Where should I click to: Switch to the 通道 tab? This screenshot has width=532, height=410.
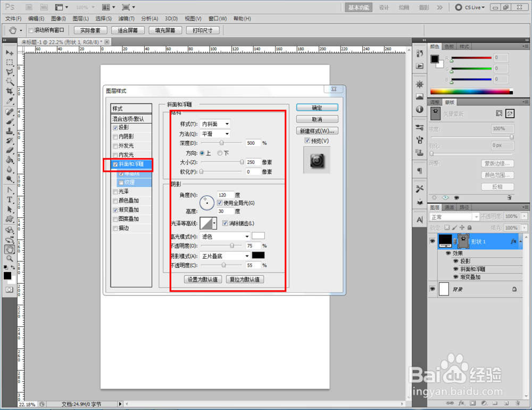pyautogui.click(x=449, y=207)
